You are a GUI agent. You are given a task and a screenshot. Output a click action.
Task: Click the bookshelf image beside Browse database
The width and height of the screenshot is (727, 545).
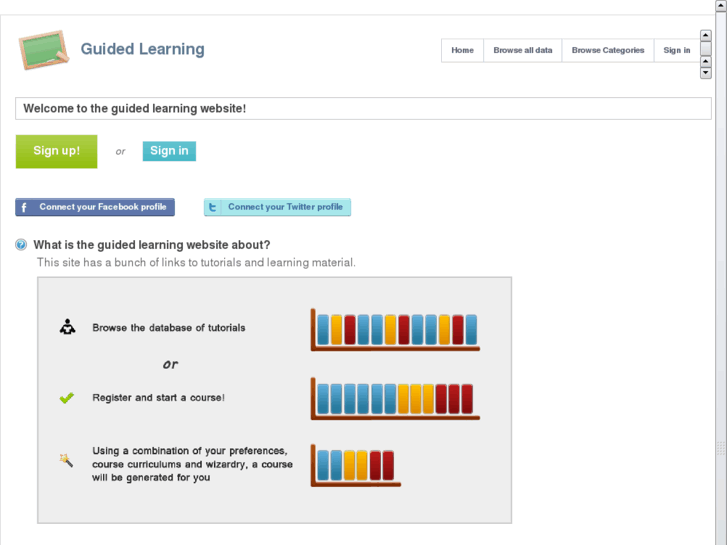click(395, 330)
